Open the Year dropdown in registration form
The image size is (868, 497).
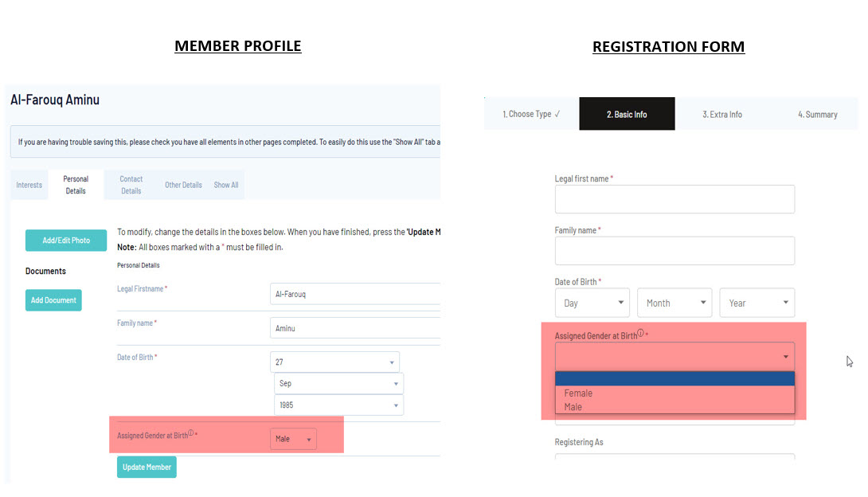(757, 303)
